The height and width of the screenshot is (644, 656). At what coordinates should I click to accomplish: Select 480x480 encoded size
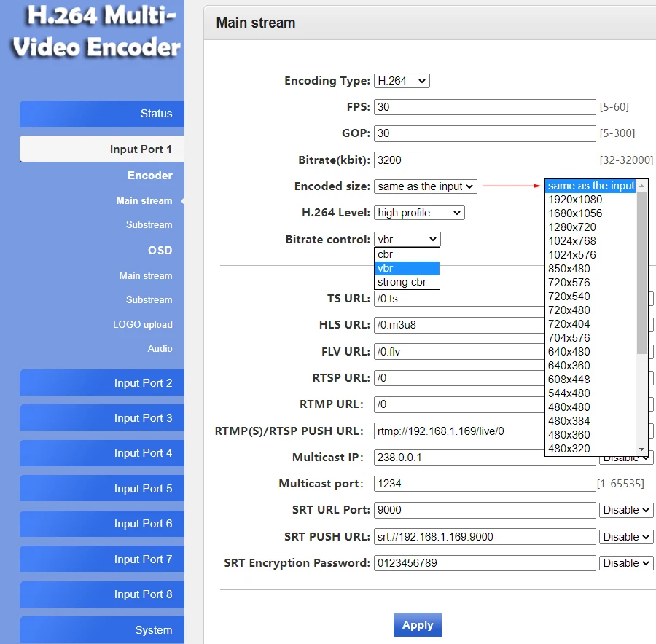click(590, 407)
